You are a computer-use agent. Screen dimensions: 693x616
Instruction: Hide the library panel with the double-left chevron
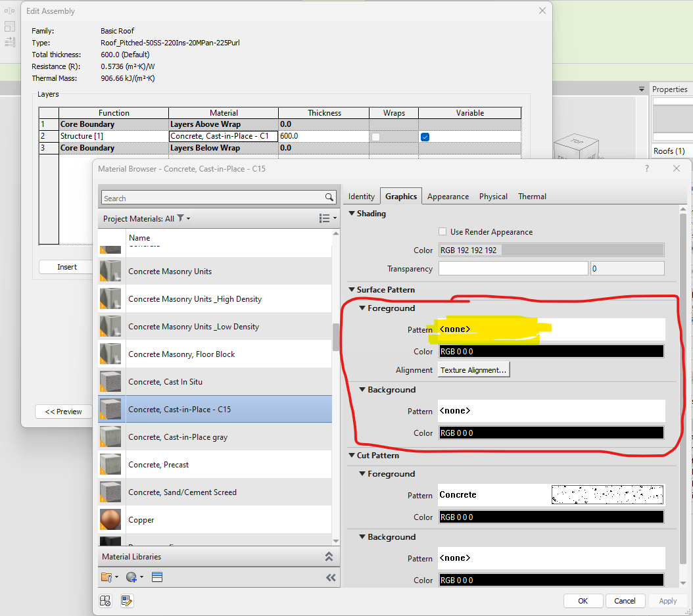point(332,576)
